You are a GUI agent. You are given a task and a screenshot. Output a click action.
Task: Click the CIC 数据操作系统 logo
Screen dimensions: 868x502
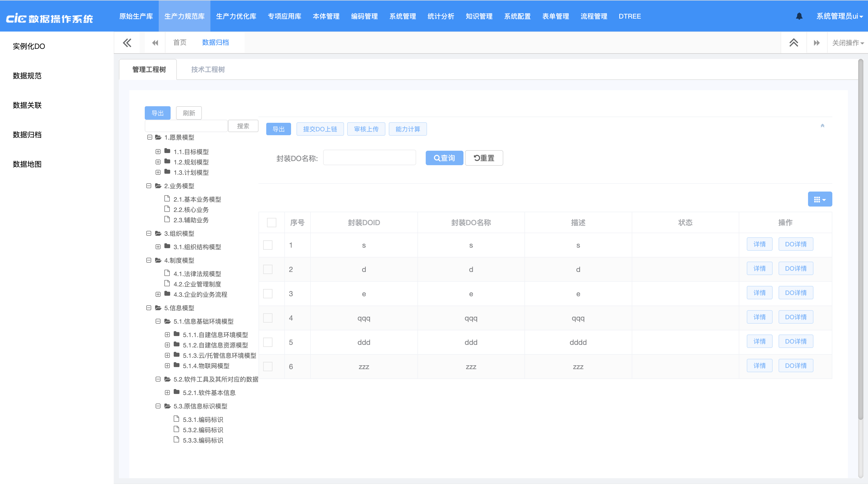point(50,18)
